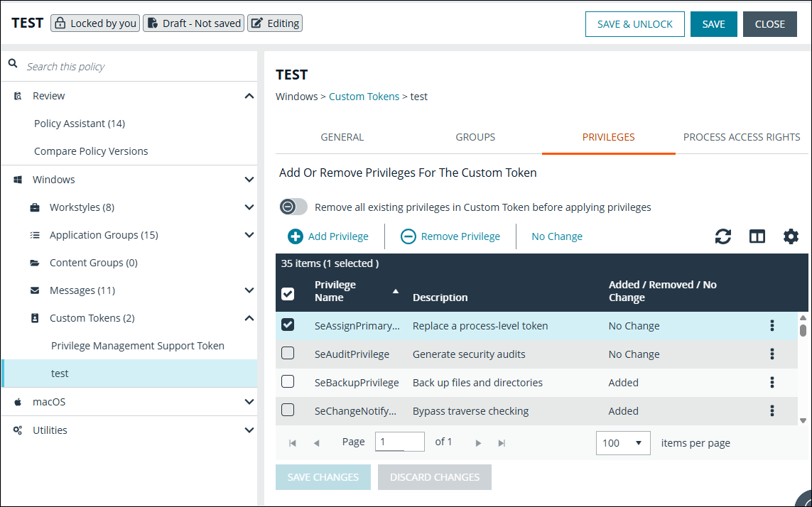Click inside the Page number input field
The width and height of the screenshot is (812, 507).
point(399,442)
